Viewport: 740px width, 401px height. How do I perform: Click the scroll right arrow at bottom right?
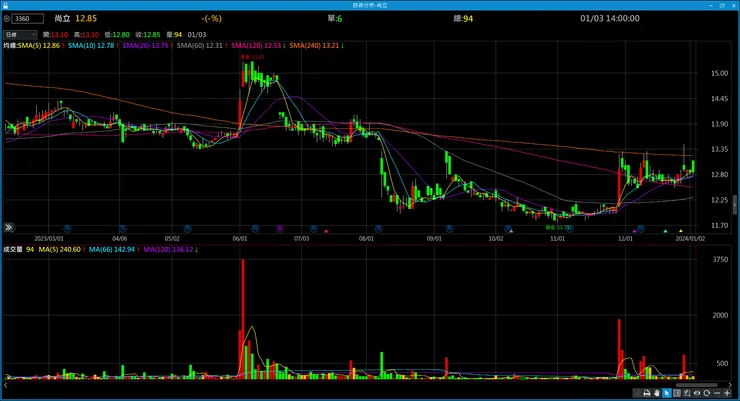(x=730, y=385)
